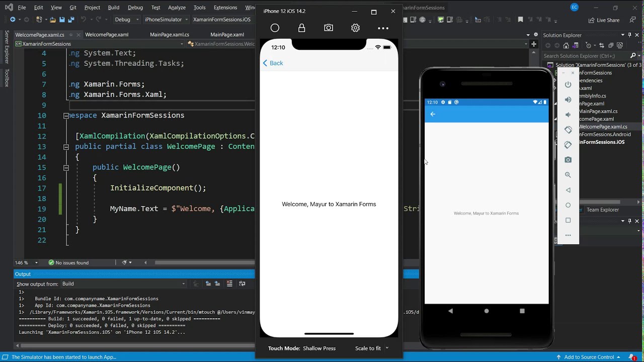
Task: Click the emulator sidebar Overview square button
Action: tap(568, 220)
